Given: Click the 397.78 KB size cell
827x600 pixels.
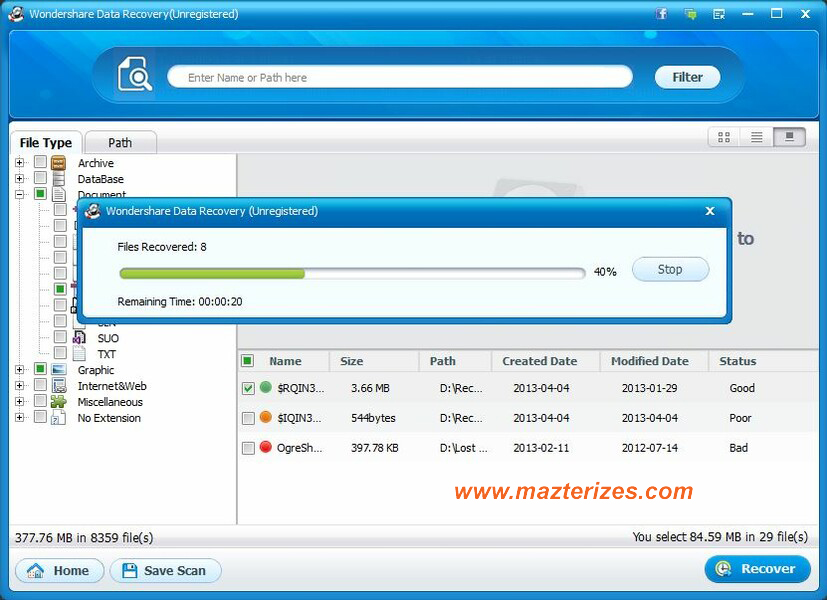Looking at the screenshot, I should coord(374,448).
